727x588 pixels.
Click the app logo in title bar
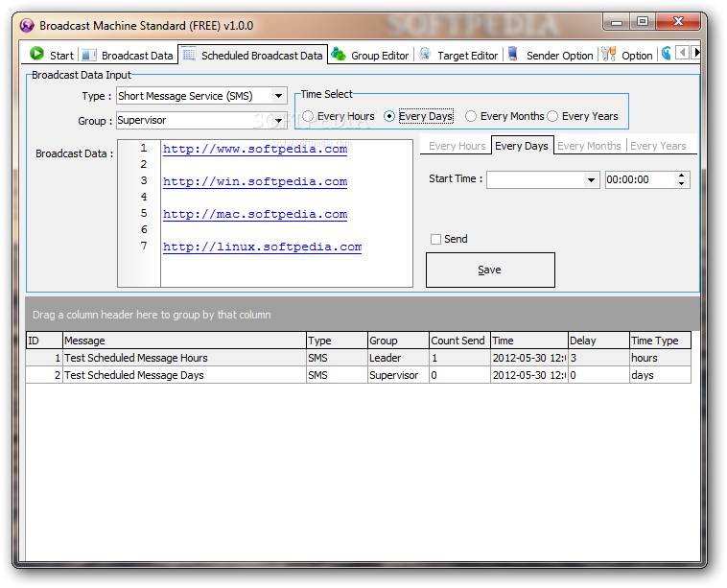(27, 26)
